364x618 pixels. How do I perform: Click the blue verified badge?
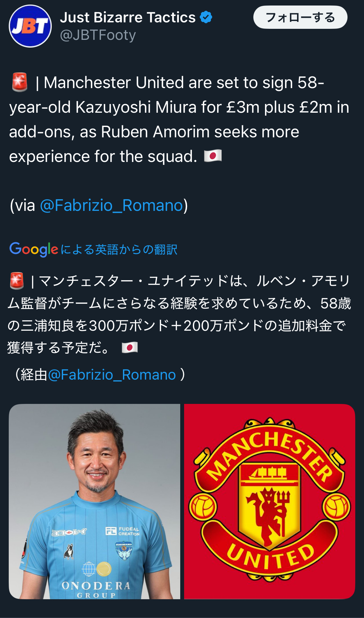click(206, 17)
